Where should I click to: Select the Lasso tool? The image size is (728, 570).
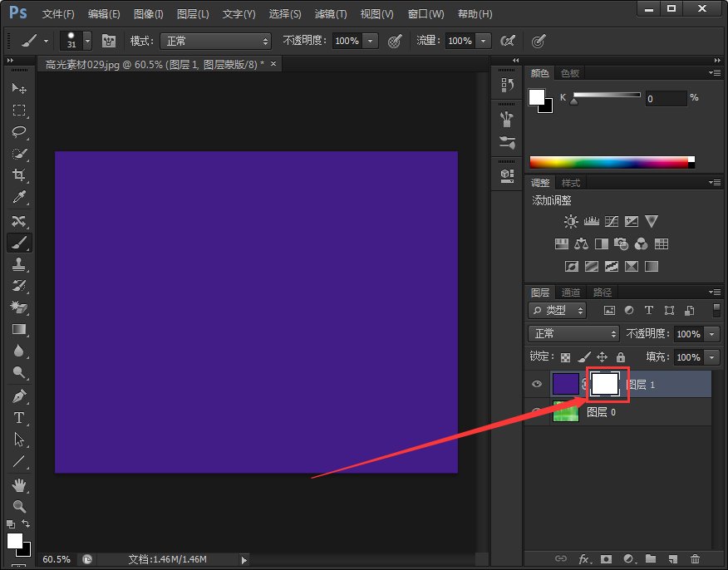[x=18, y=132]
